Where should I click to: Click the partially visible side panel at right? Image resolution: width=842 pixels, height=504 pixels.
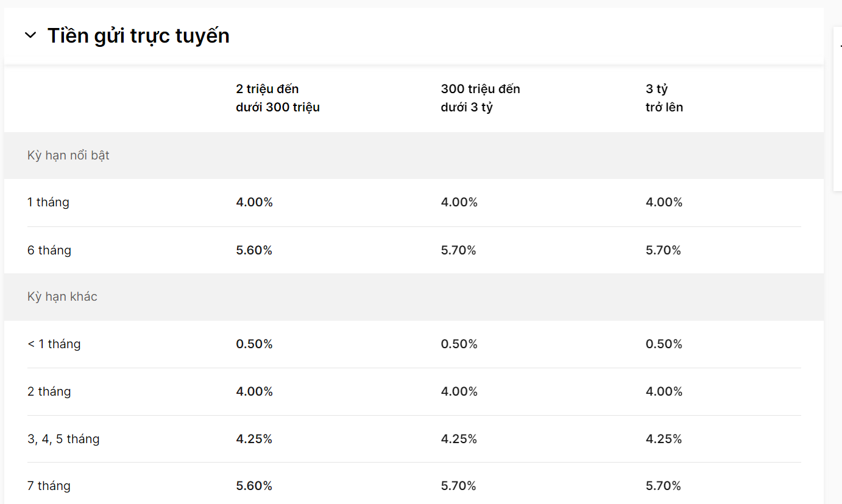point(838,109)
